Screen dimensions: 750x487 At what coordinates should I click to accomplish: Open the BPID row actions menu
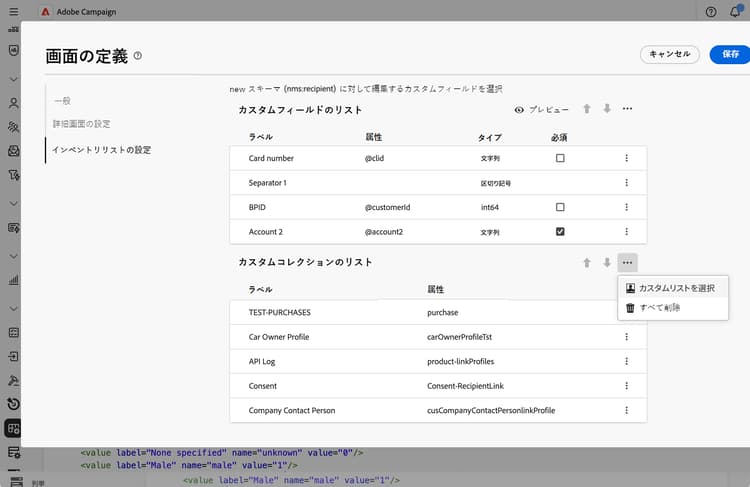(627, 207)
